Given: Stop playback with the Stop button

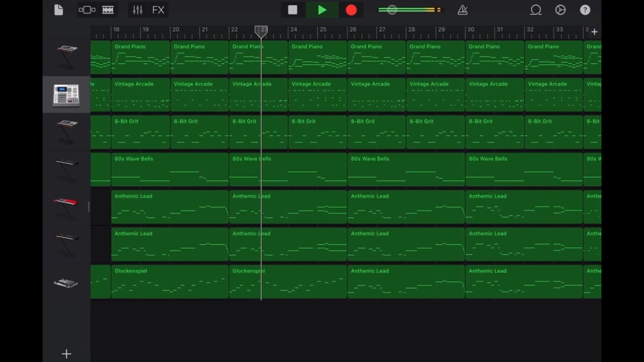Looking at the screenshot, I should [x=292, y=9].
